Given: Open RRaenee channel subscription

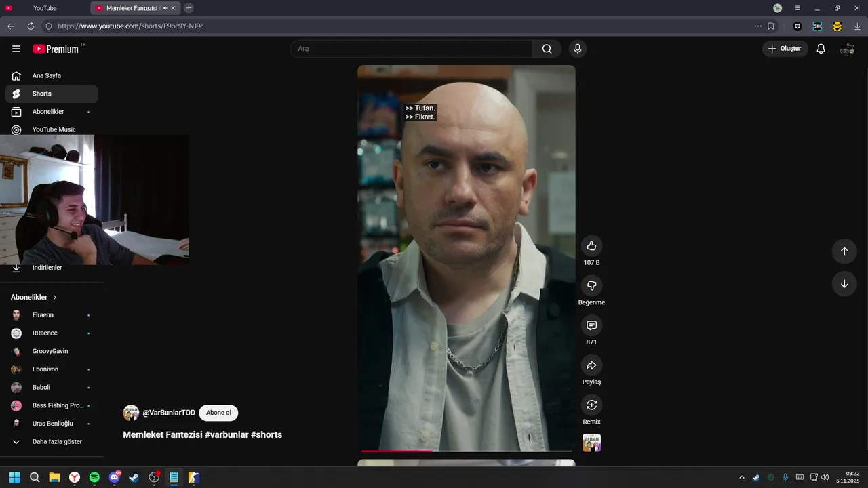Looking at the screenshot, I should (x=52, y=333).
